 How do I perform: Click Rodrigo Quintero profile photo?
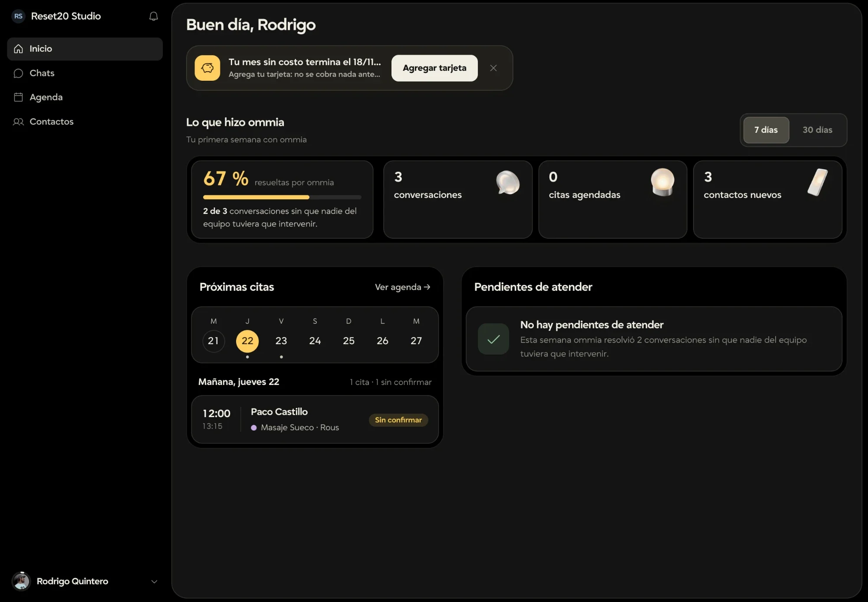pyautogui.click(x=21, y=581)
